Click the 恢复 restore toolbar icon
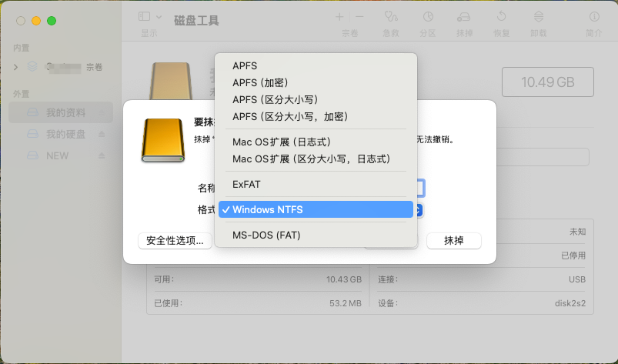Image resolution: width=618 pixels, height=364 pixels. [x=501, y=17]
